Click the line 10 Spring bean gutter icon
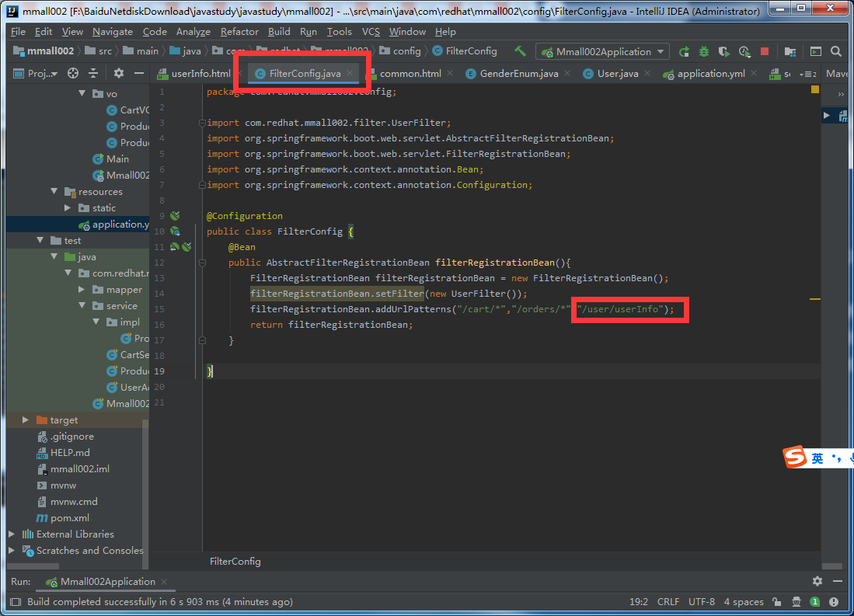Screen dimensions: 854x616 [175, 231]
